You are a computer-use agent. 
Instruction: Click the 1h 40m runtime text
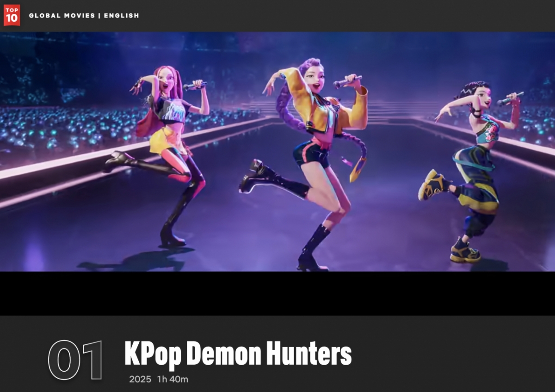pos(173,380)
